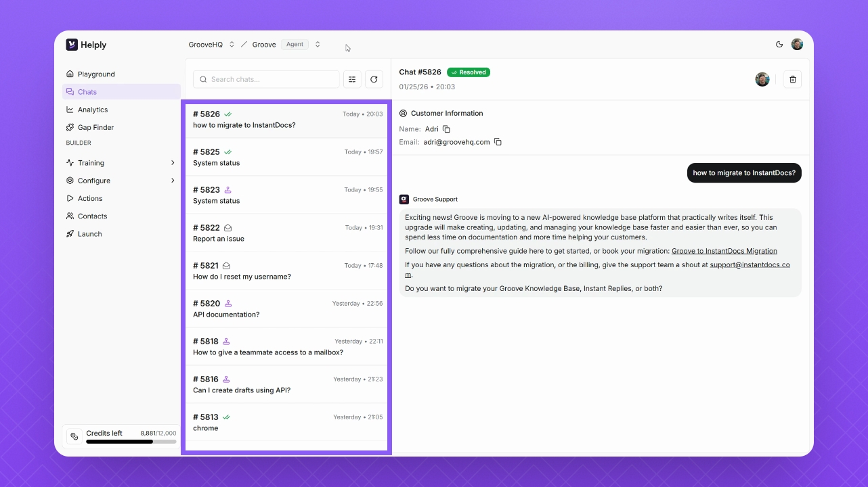Click the email adri@groovehq.com text
This screenshot has width=868, height=487.
(456, 142)
